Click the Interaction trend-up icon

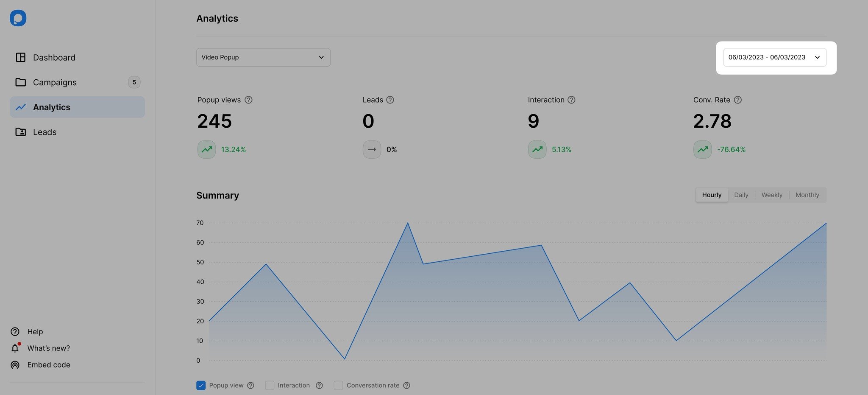pyautogui.click(x=537, y=149)
